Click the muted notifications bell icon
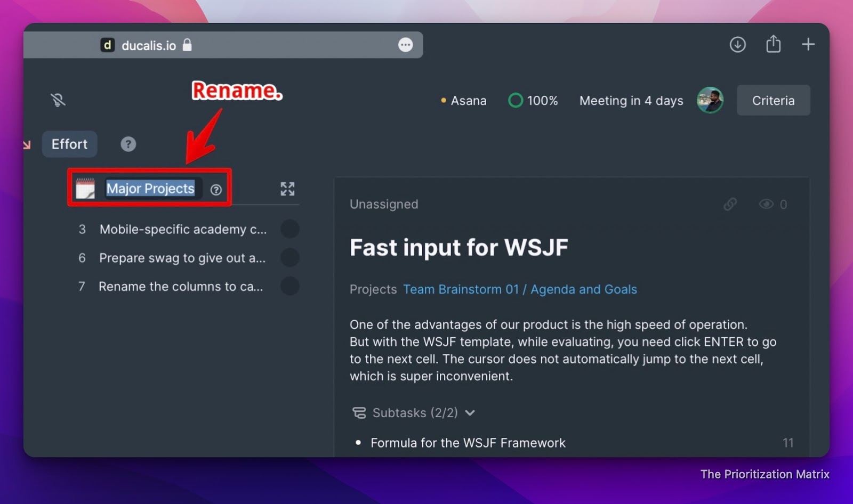 click(58, 100)
